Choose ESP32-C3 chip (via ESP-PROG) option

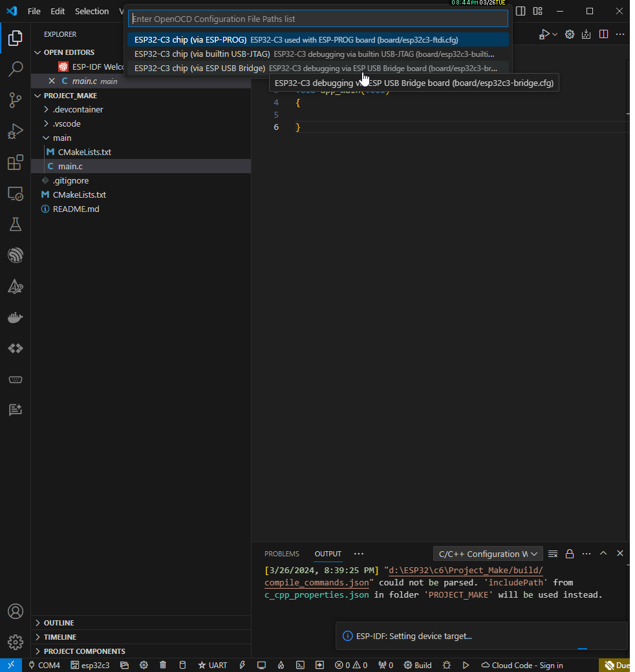coord(318,40)
